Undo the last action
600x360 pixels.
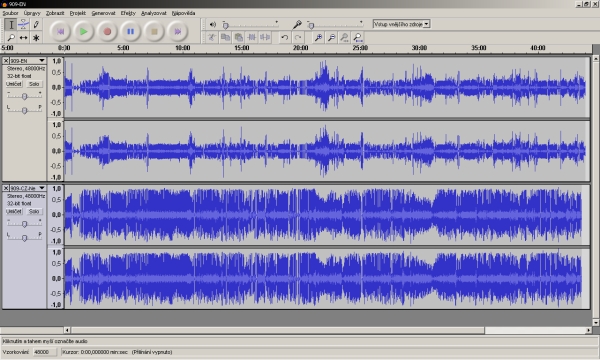tap(284, 37)
